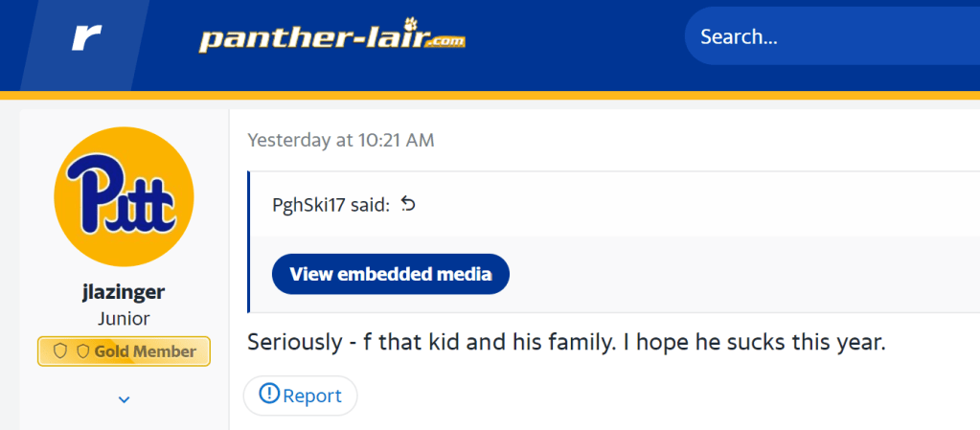Click the exclamation icon in Report

point(268,395)
